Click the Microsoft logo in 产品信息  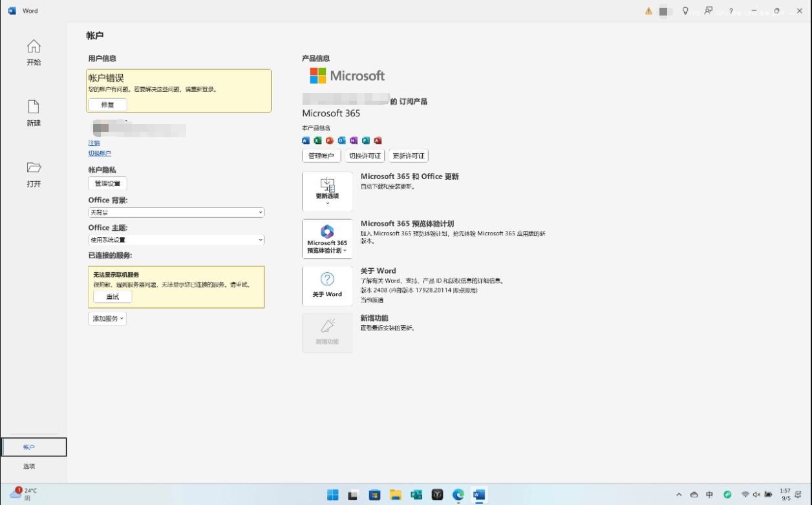[347, 76]
